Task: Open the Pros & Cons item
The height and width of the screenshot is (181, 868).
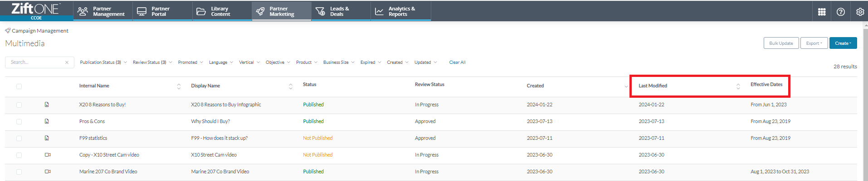Action: pyautogui.click(x=92, y=121)
